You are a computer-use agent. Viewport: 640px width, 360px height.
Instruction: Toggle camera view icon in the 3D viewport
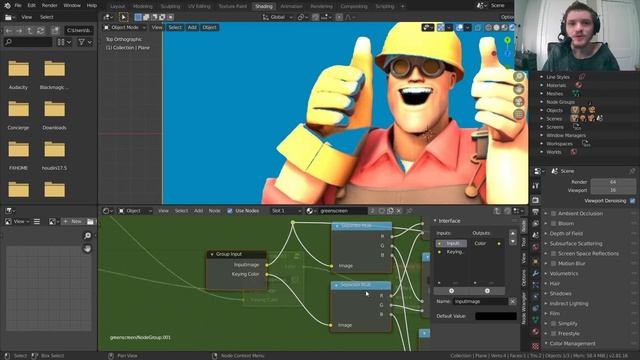(519, 101)
